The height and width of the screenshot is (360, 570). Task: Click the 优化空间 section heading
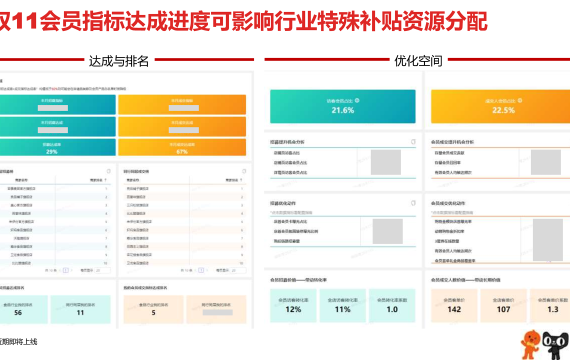tap(418, 61)
